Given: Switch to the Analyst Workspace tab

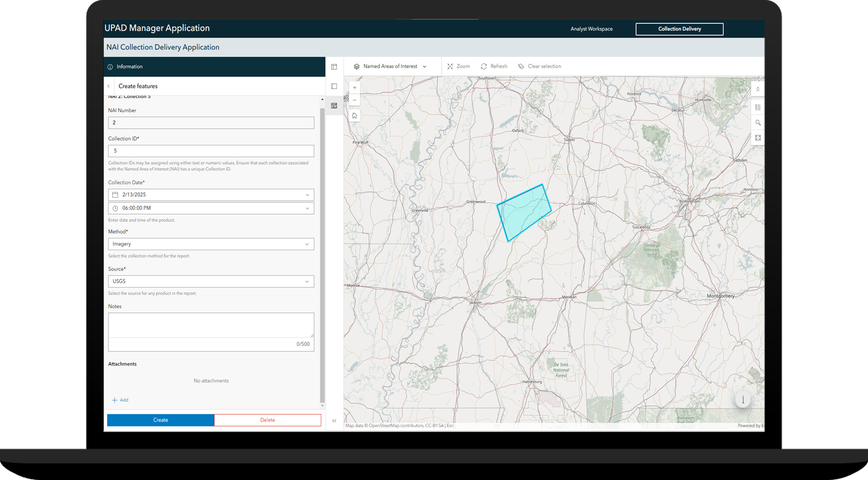Looking at the screenshot, I should pos(591,29).
